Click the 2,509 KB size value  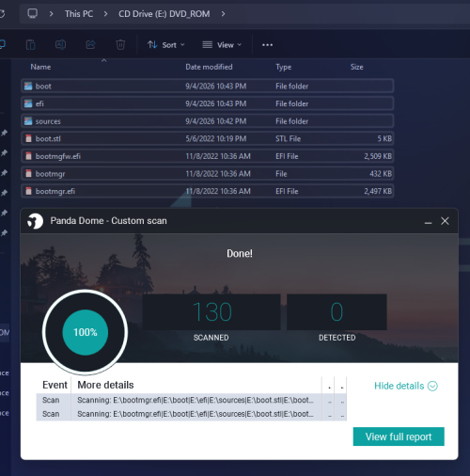click(378, 156)
